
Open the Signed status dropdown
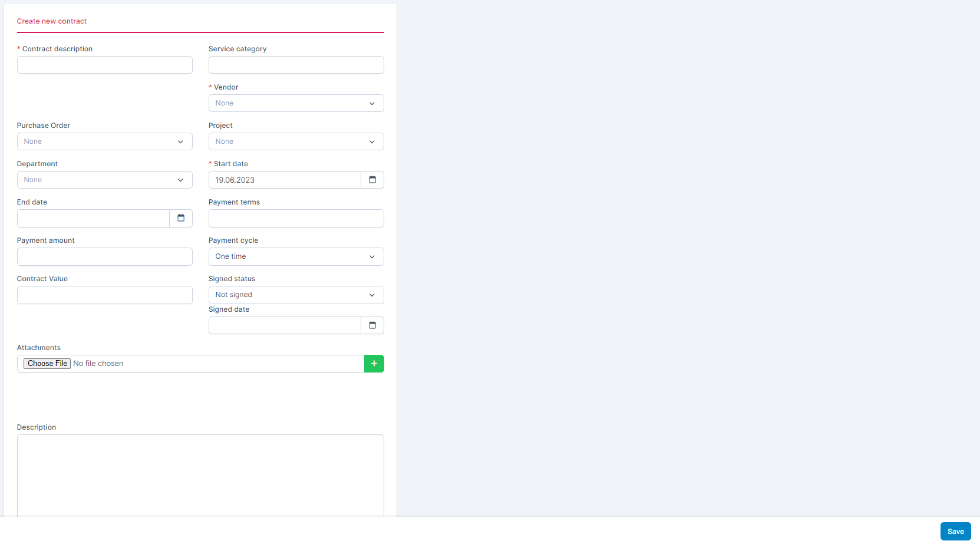tap(296, 295)
